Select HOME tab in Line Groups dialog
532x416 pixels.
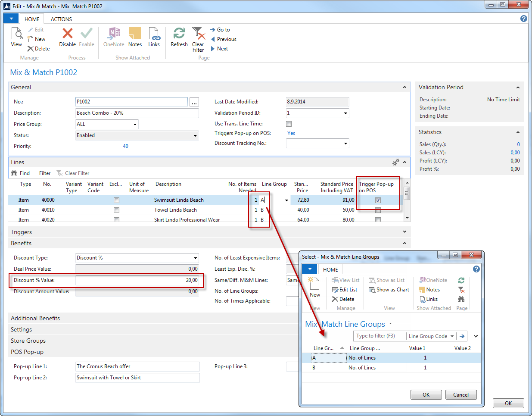pyautogui.click(x=330, y=270)
